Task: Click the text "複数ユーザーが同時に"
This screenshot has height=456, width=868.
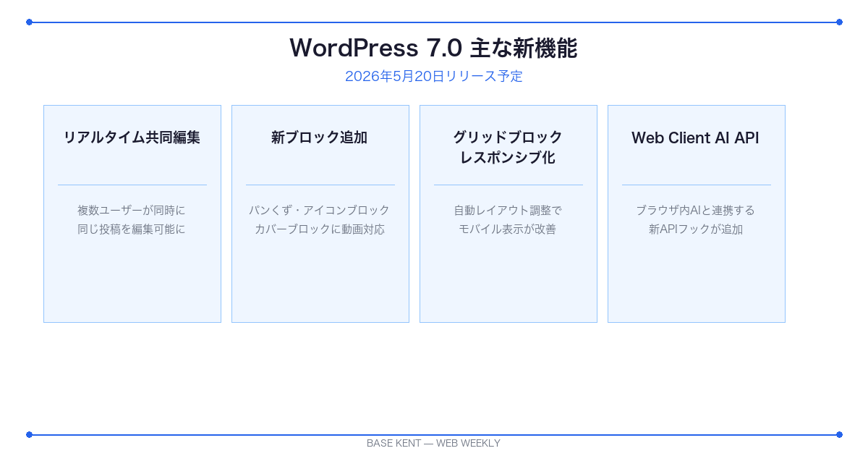Action: click(132, 210)
